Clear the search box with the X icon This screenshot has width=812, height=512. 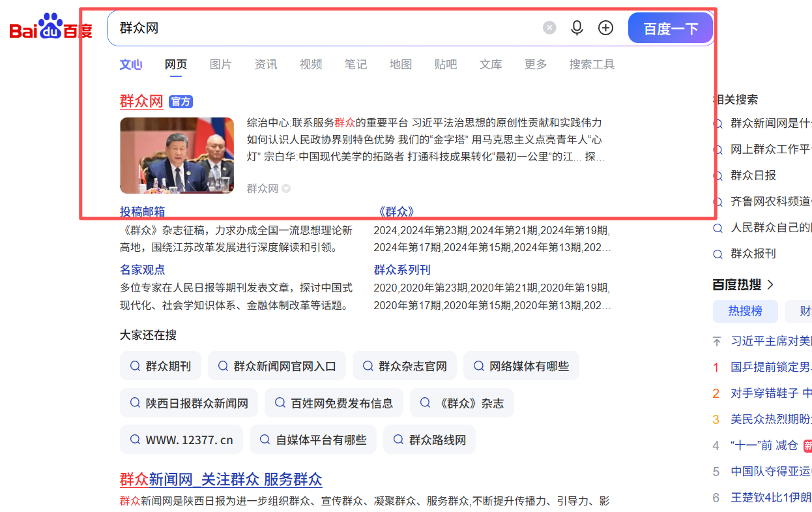point(550,27)
